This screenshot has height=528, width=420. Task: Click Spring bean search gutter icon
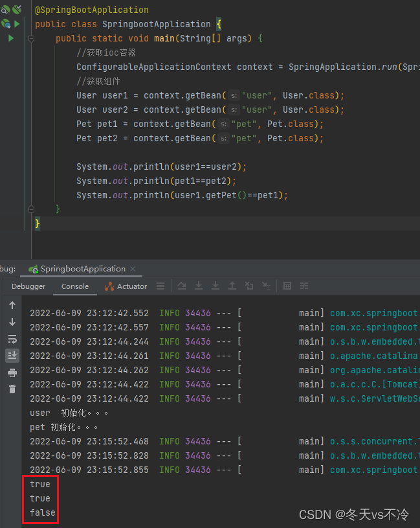(x=5, y=10)
